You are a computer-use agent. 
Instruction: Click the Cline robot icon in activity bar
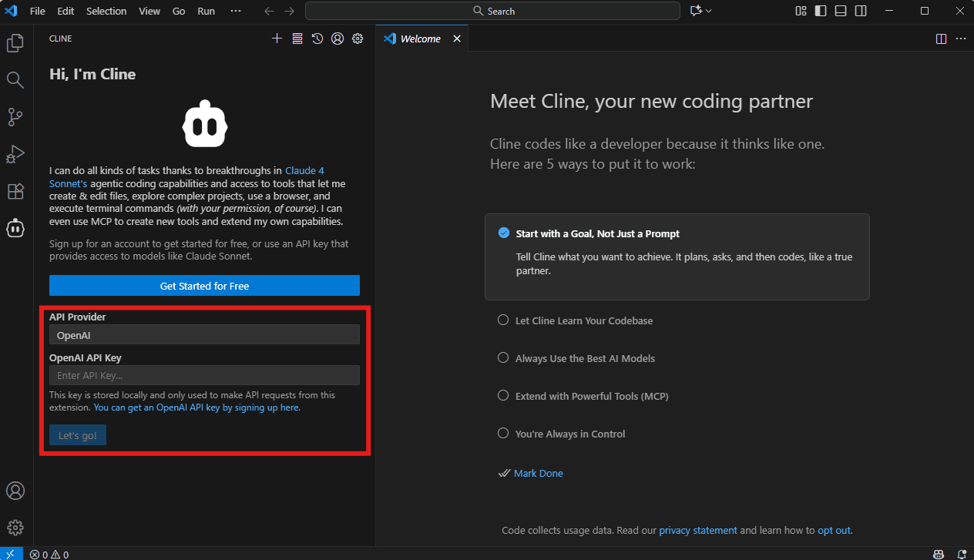coord(15,228)
